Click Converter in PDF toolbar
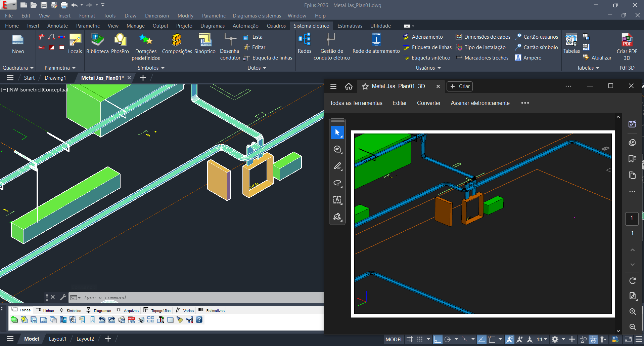Viewport: 644px width, 346px height. click(x=428, y=103)
